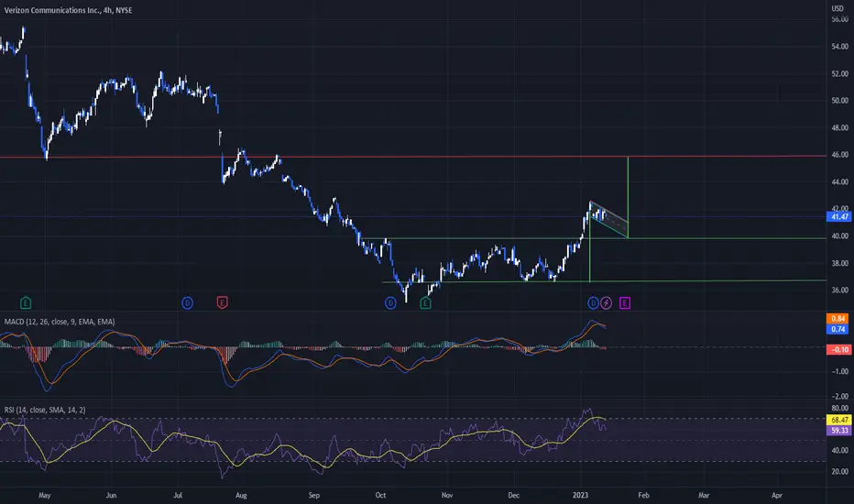This screenshot has height=504, width=854.
Task: Select the MACD (12, 26, close, 9) indicator legend
Action: click(60, 322)
